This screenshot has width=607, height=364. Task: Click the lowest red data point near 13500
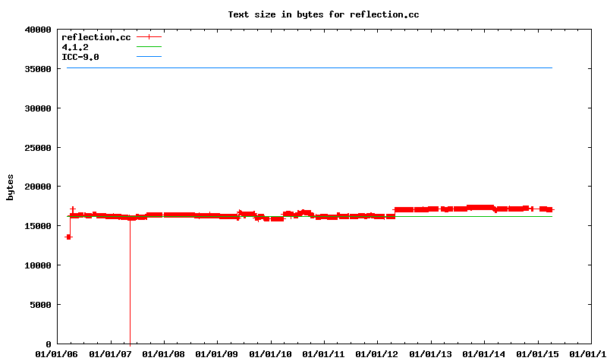click(x=68, y=237)
